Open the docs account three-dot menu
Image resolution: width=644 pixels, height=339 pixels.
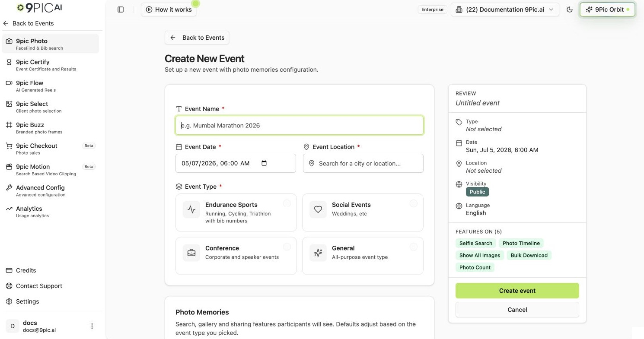92,326
